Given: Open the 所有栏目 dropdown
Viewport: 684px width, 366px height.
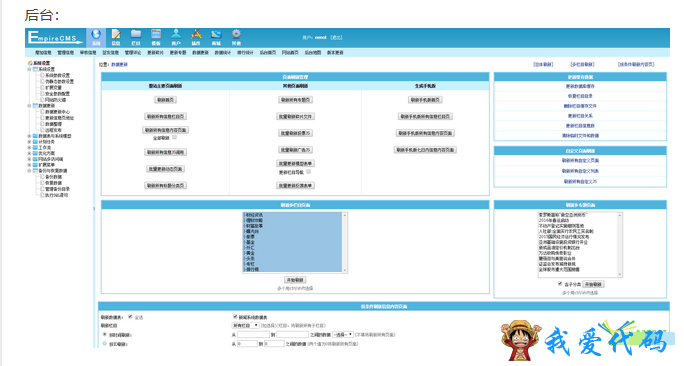Looking at the screenshot, I should [x=246, y=325].
